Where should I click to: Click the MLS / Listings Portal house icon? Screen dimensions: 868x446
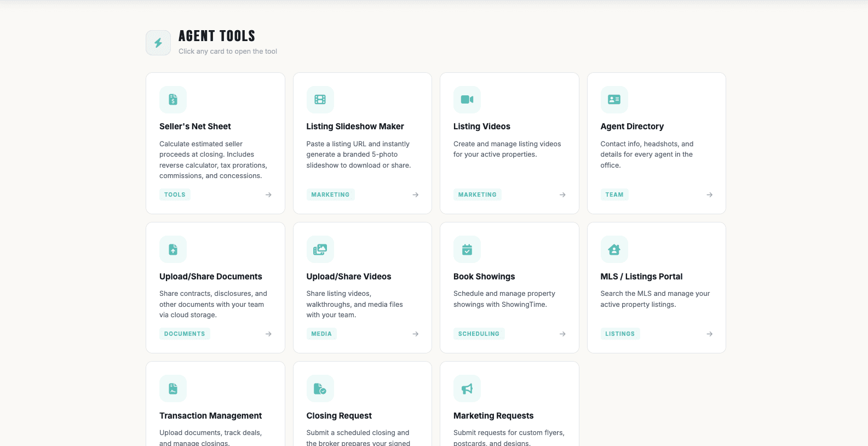point(614,250)
